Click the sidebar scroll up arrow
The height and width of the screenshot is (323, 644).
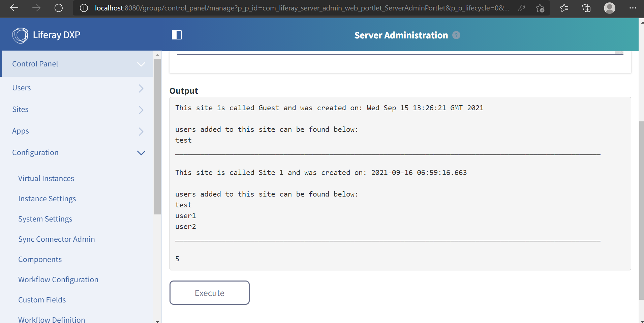(157, 55)
